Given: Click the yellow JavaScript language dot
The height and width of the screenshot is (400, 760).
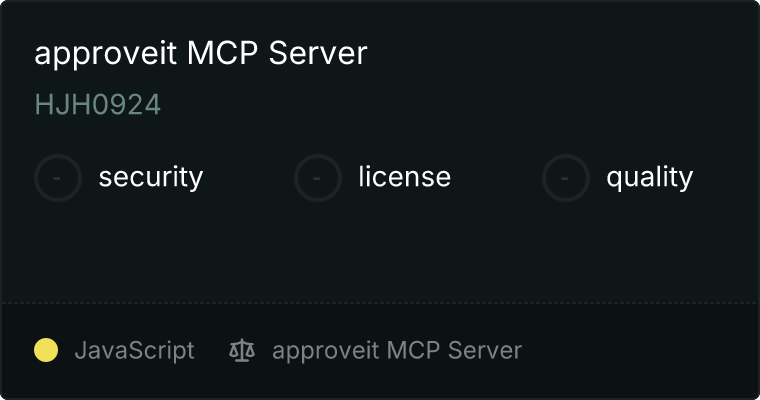Looking at the screenshot, I should tap(46, 350).
